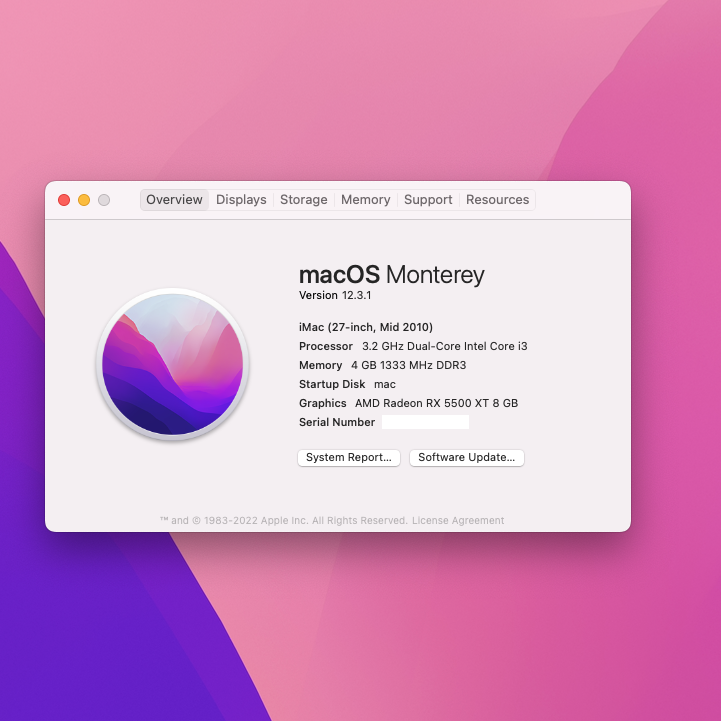Open the Support tab

428,200
